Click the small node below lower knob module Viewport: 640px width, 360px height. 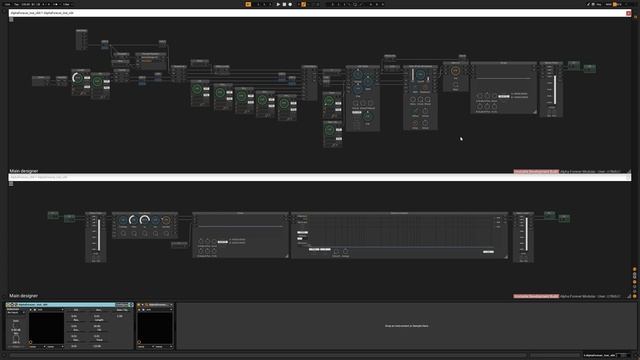[x=179, y=244]
